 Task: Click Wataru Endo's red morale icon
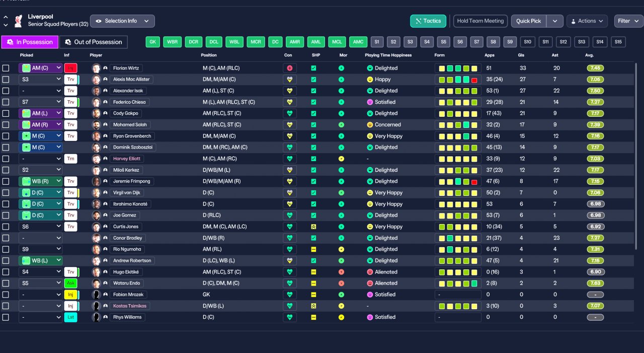point(341,283)
